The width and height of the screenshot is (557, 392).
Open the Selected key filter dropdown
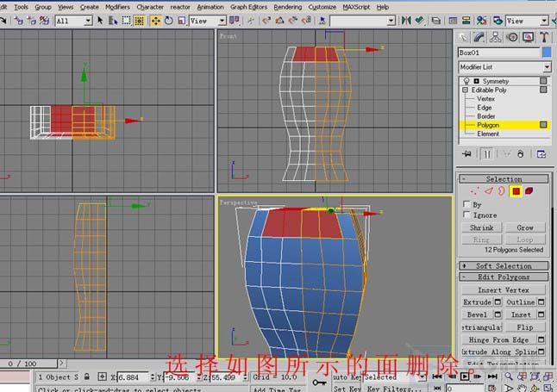[422, 376]
